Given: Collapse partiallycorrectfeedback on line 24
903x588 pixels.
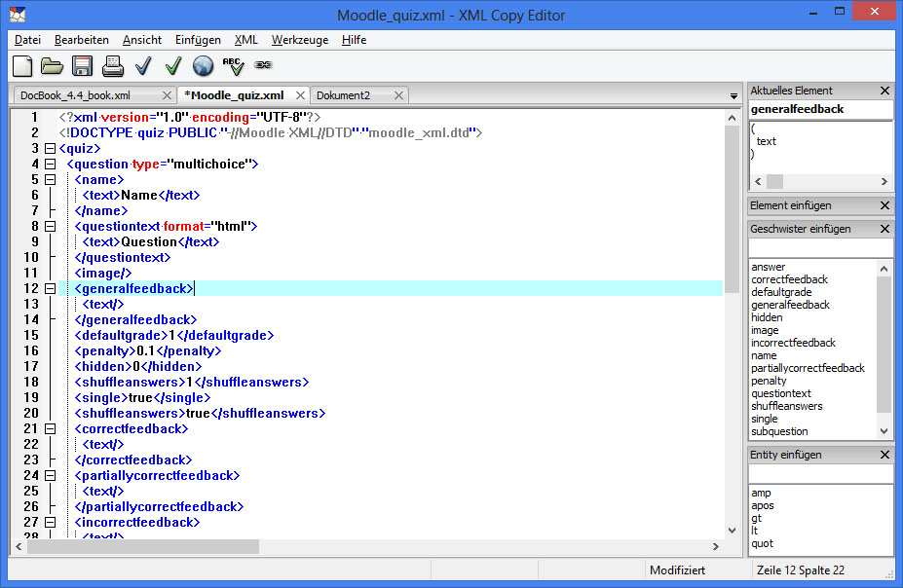Looking at the screenshot, I should click(x=50, y=475).
